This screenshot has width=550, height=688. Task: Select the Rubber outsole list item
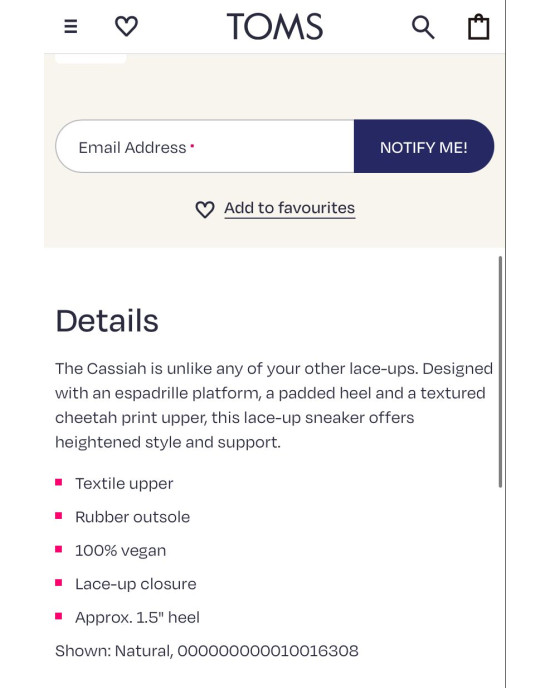tap(133, 517)
